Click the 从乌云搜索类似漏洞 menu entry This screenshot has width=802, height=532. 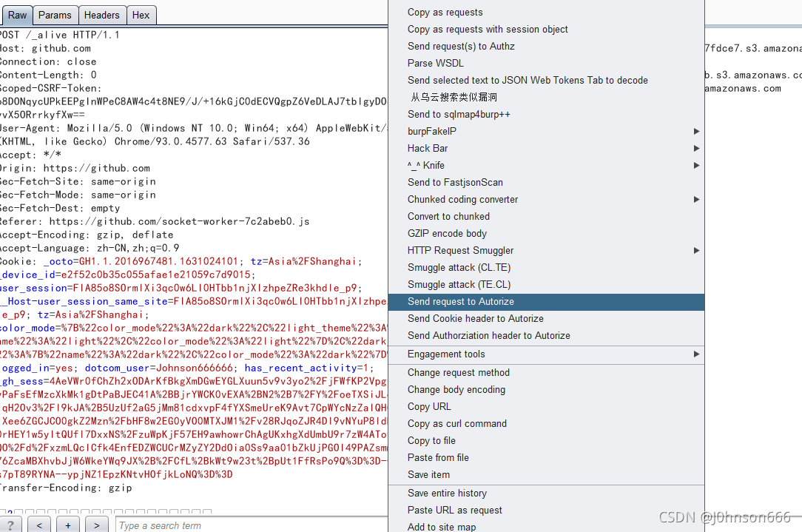pyautogui.click(x=546, y=97)
